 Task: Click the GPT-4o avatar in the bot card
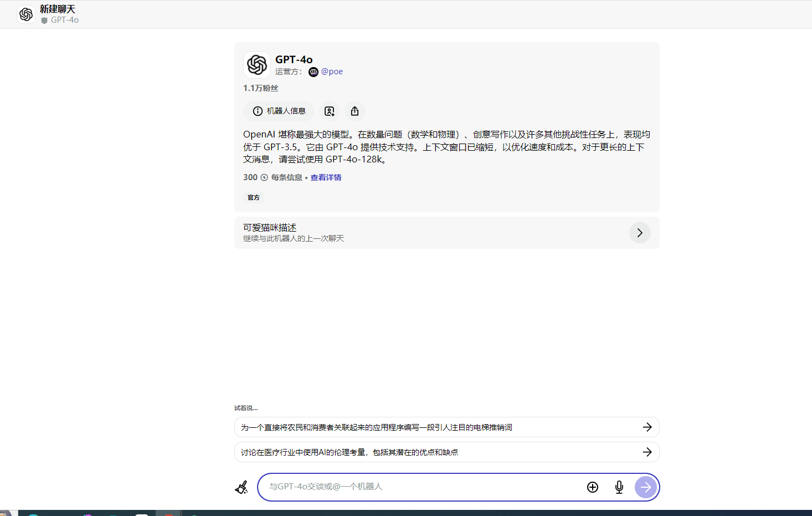pyautogui.click(x=256, y=64)
